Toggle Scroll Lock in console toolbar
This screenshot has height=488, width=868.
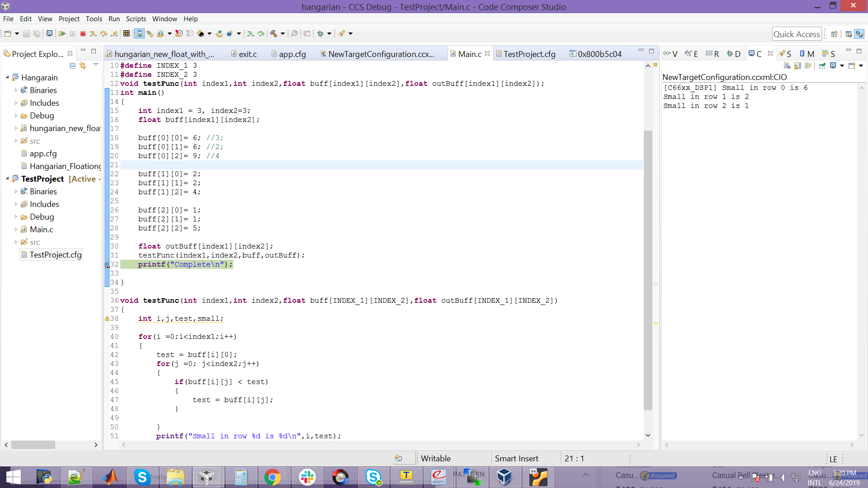[x=797, y=66]
